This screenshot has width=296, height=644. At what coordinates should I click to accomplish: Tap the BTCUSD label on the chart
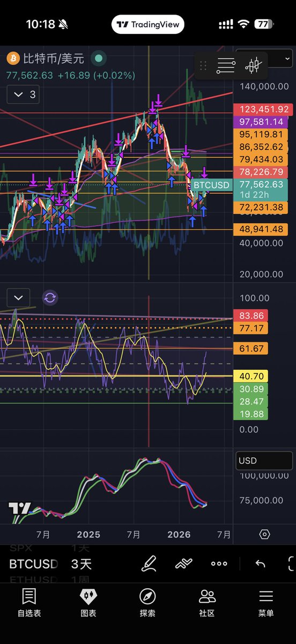(x=211, y=185)
